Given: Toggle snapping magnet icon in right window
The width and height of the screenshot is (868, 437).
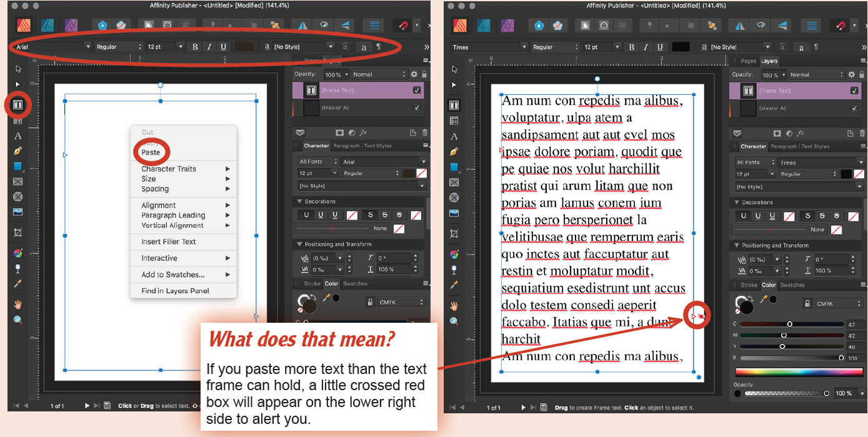Looking at the screenshot, I should tap(841, 26).
